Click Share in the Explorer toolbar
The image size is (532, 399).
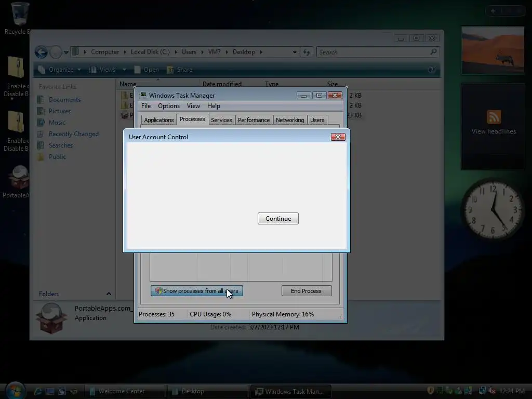click(x=180, y=70)
